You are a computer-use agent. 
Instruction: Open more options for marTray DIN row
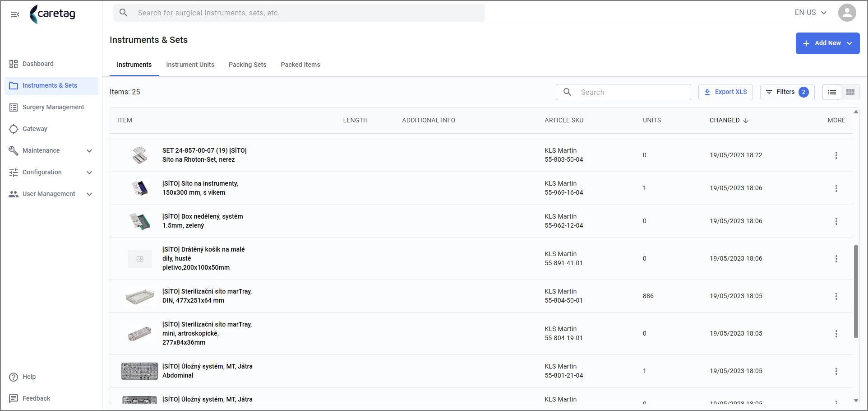coord(836,296)
